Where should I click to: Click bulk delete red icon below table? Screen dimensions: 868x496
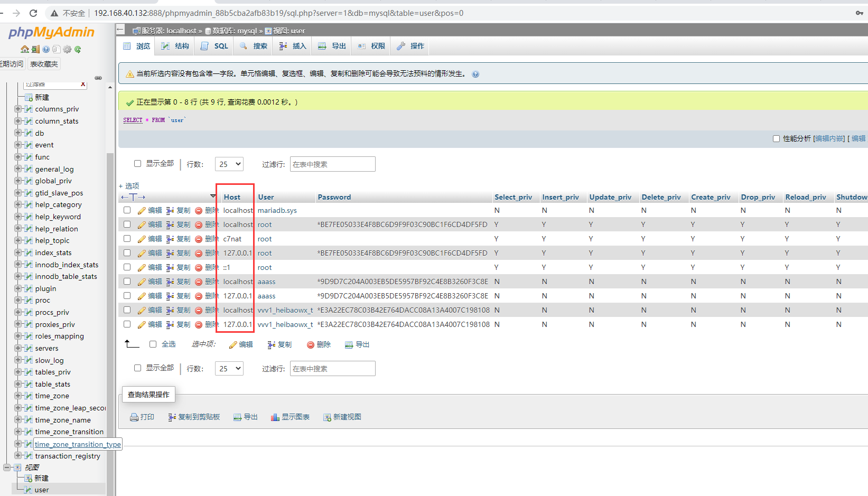point(311,344)
